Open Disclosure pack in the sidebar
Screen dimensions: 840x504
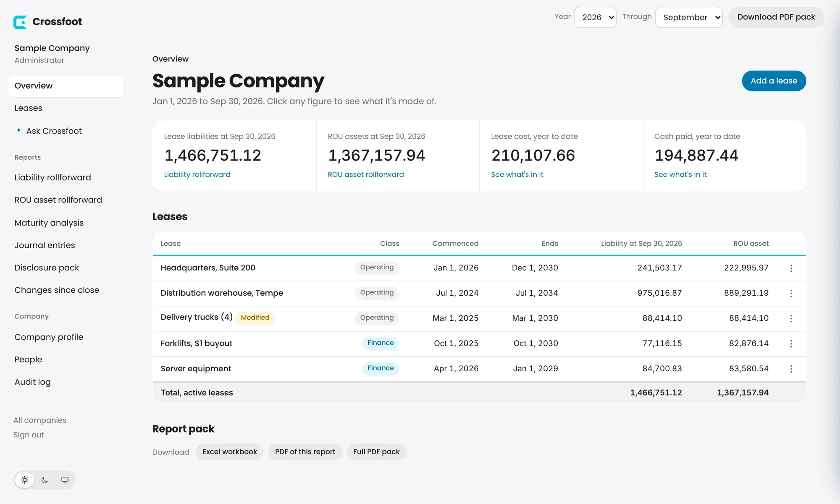(47, 268)
